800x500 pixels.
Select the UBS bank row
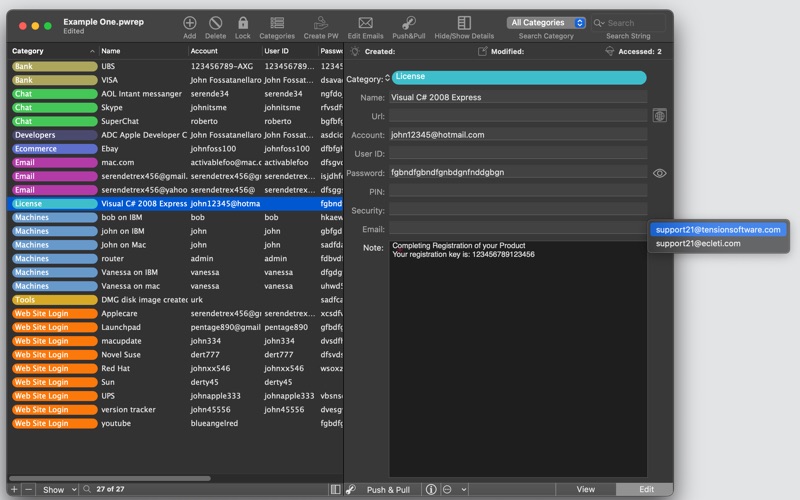coord(175,66)
